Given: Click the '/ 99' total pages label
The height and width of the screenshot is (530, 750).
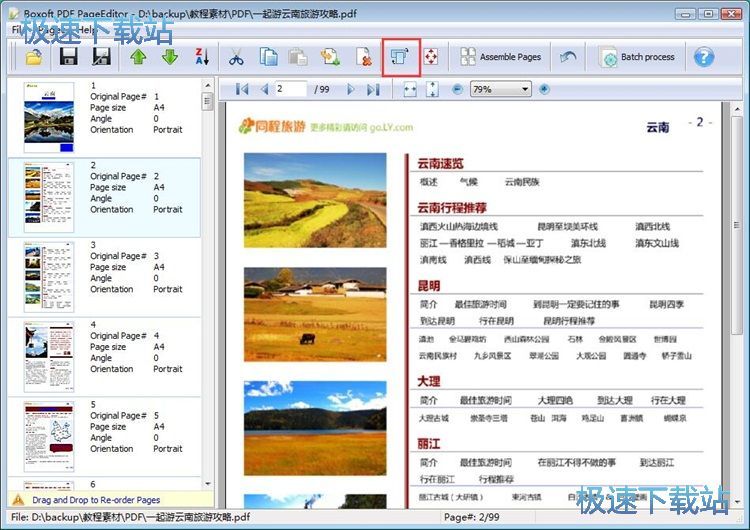Looking at the screenshot, I should (x=322, y=89).
